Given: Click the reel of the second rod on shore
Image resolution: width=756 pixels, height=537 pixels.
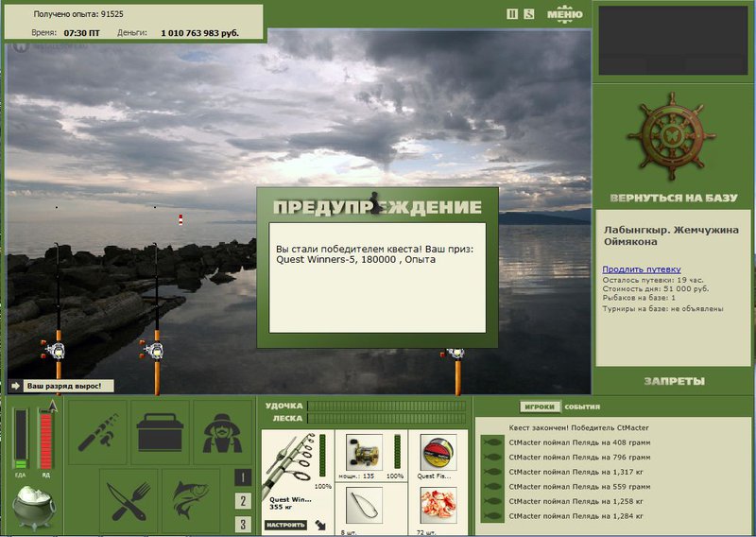Looking at the screenshot, I should (152, 351).
